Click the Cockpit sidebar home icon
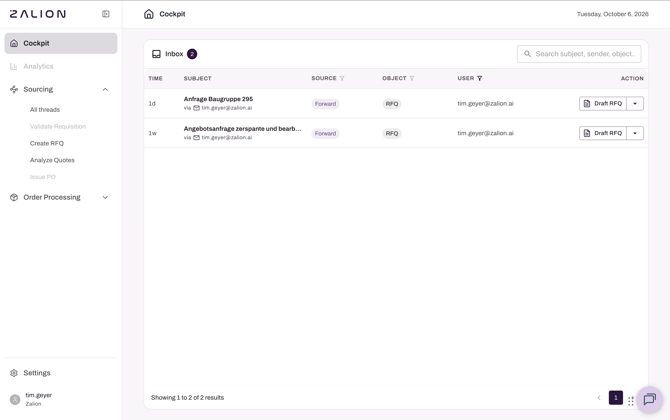Viewport: 670px width, 420px height. point(14,43)
